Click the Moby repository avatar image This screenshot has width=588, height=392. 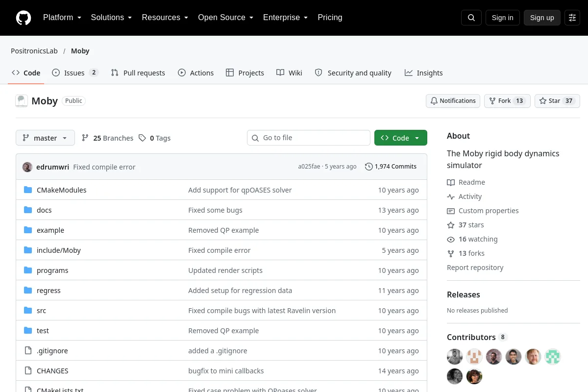(22, 101)
